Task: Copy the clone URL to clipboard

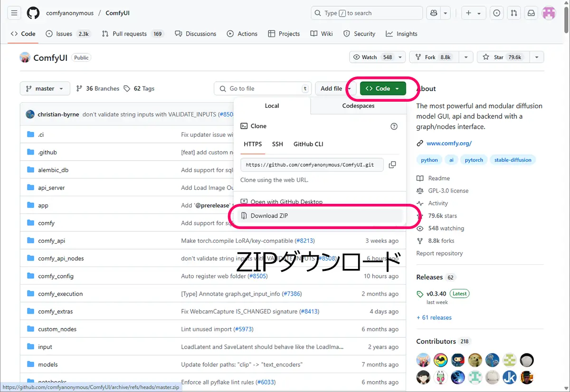Action: 392,164
